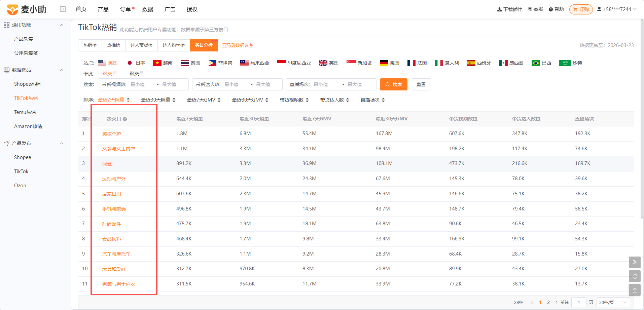Image resolution: width=644 pixels, height=310 pixels.
Task: Switch to the 达人带货榜 tab
Action: (x=141, y=45)
